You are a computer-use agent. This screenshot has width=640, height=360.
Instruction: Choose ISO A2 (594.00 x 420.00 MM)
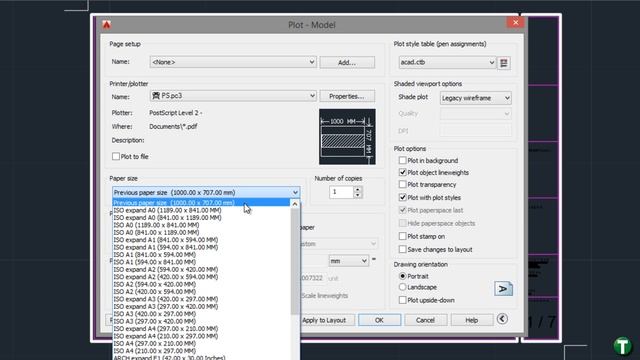[x=155, y=284]
